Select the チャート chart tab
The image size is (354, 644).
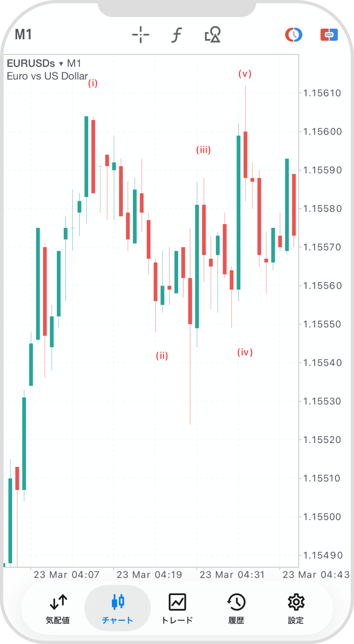tap(117, 608)
